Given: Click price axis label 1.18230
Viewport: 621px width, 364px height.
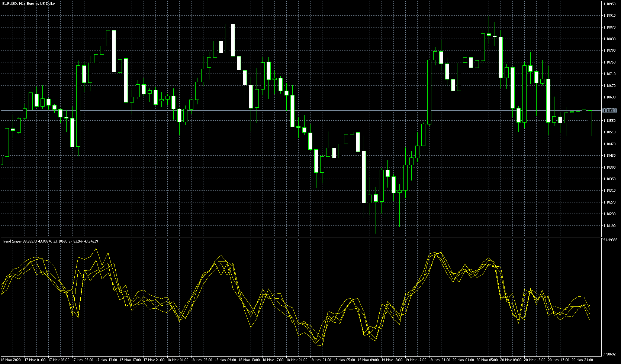Looking at the screenshot, I should click(x=610, y=214).
